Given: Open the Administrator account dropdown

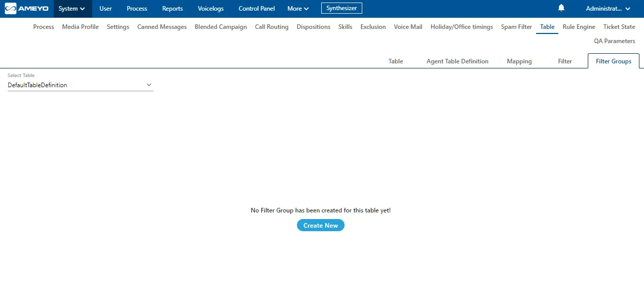Looking at the screenshot, I should [608, 9].
